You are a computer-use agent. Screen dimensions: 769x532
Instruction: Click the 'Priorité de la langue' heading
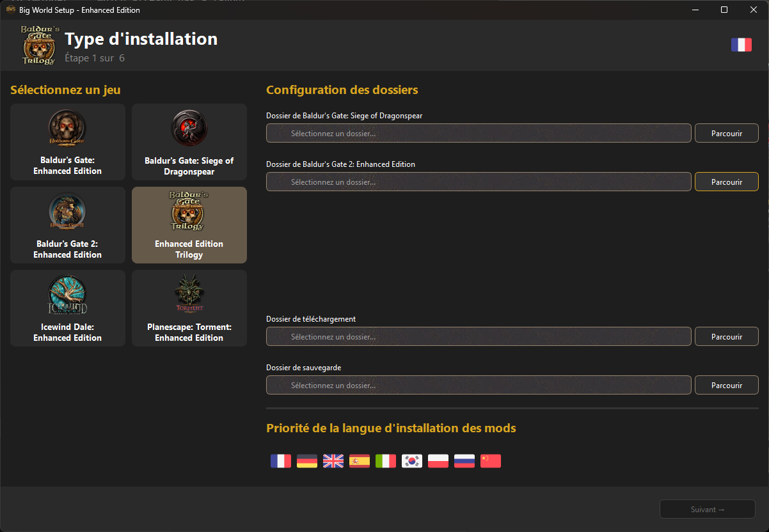[x=391, y=428]
